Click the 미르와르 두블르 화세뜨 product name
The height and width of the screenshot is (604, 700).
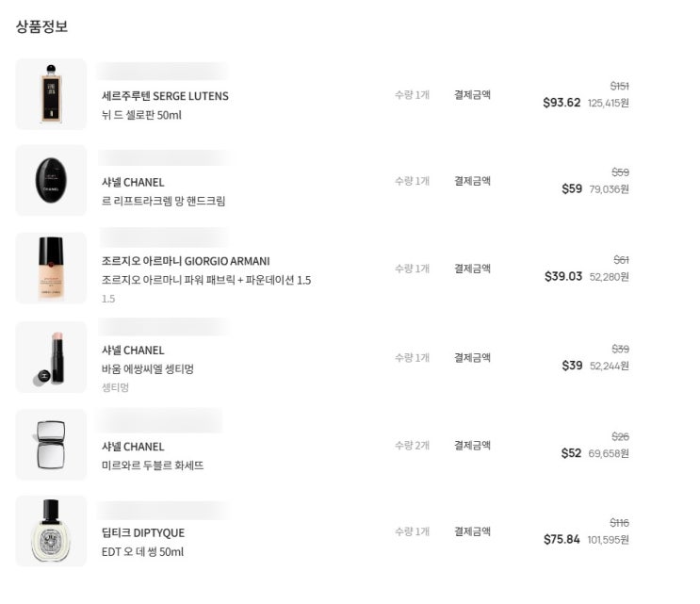[153, 465]
